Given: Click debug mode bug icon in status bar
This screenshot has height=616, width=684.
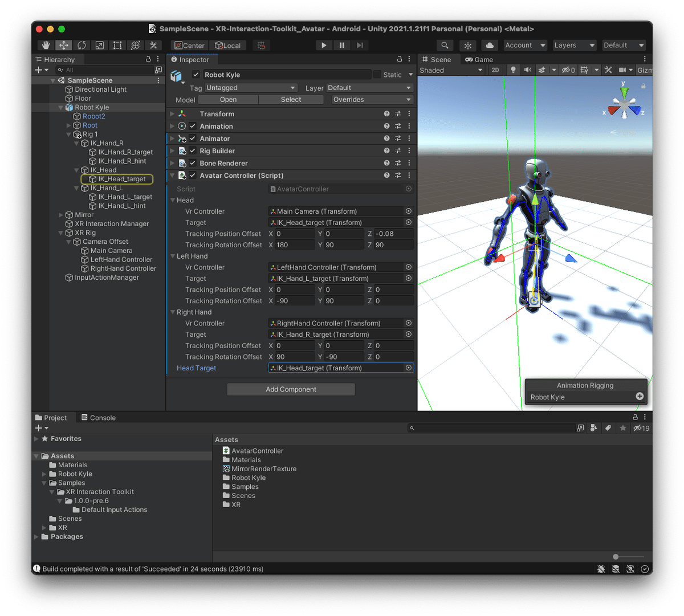Looking at the screenshot, I should tap(601, 569).
